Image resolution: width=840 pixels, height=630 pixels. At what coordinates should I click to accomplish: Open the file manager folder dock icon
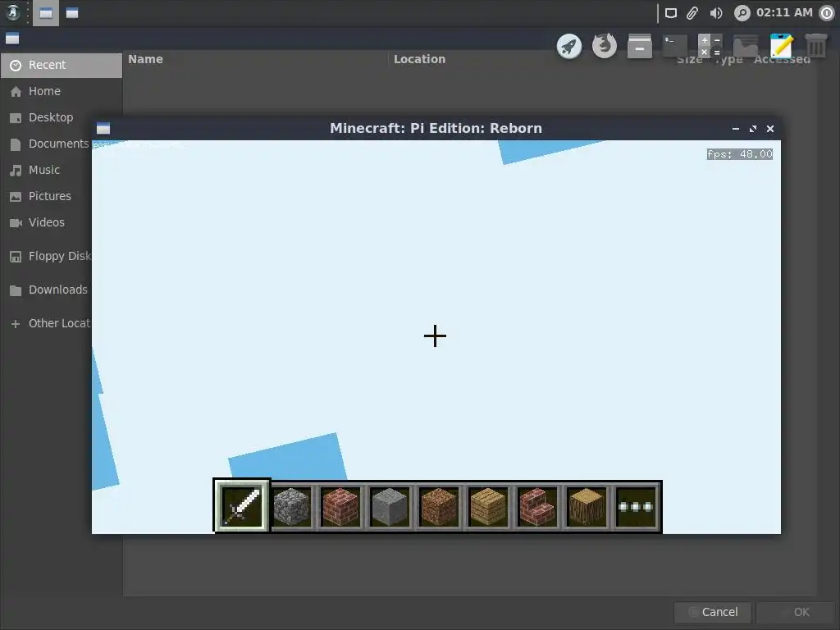pyautogui.click(x=746, y=46)
